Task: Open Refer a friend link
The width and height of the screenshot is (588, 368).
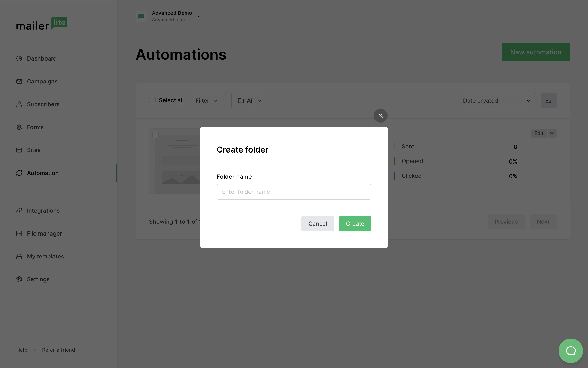Action: point(59,350)
